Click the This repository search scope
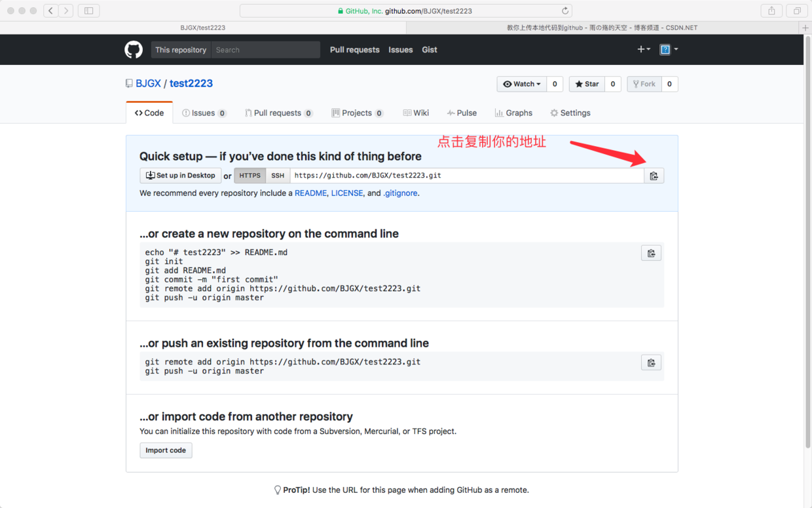The width and height of the screenshot is (812, 508). 181,50
